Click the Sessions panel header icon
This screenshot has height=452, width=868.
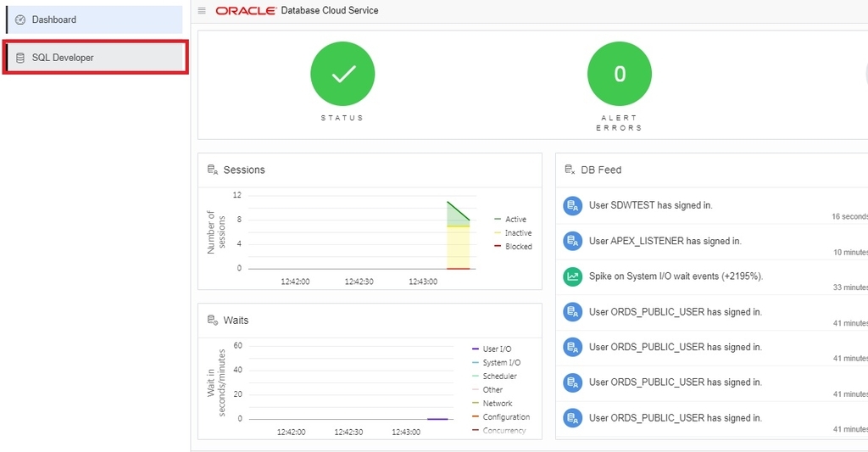click(x=213, y=170)
